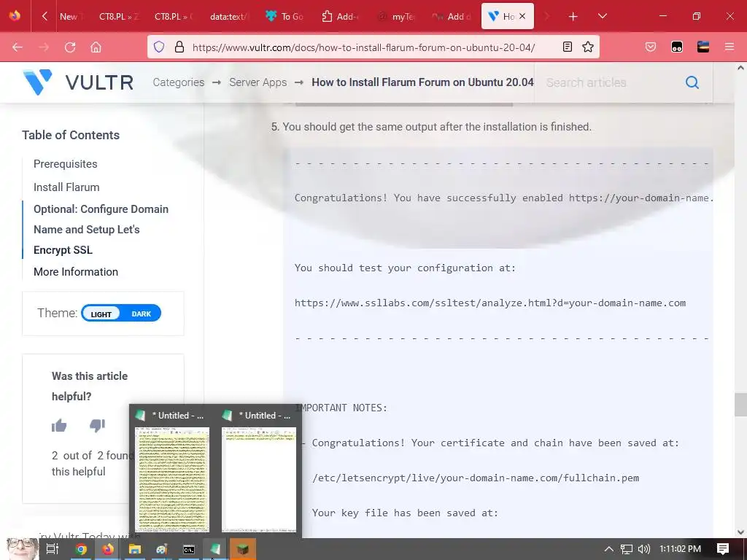Open tracking protection shield info
The image size is (747, 560).
[159, 47]
